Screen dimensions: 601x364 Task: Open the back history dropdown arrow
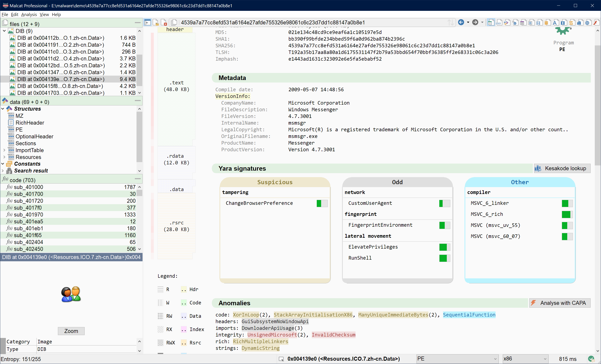coord(468,23)
